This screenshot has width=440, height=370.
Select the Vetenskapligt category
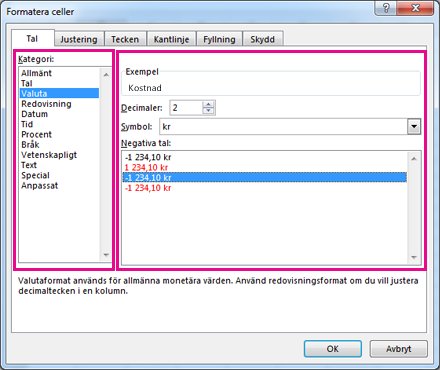(x=59, y=155)
